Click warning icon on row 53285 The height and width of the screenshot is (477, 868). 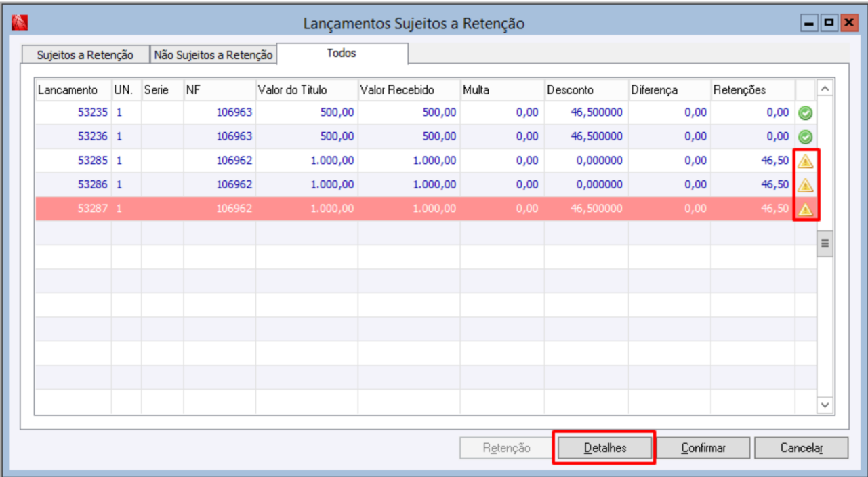tap(805, 161)
